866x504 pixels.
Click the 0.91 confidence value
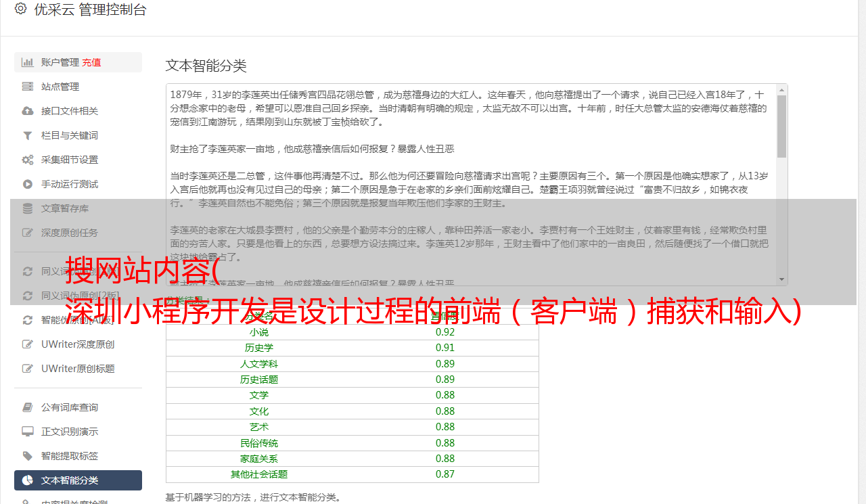coord(445,348)
